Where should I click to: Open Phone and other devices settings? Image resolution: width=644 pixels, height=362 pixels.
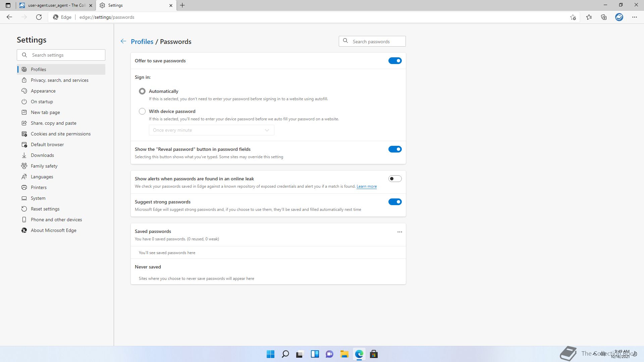tap(61, 220)
